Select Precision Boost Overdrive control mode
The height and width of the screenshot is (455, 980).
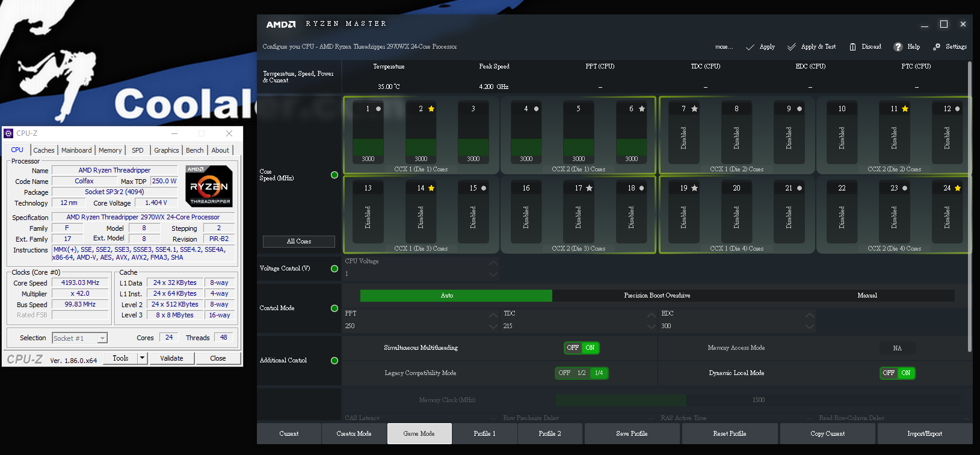click(x=657, y=296)
